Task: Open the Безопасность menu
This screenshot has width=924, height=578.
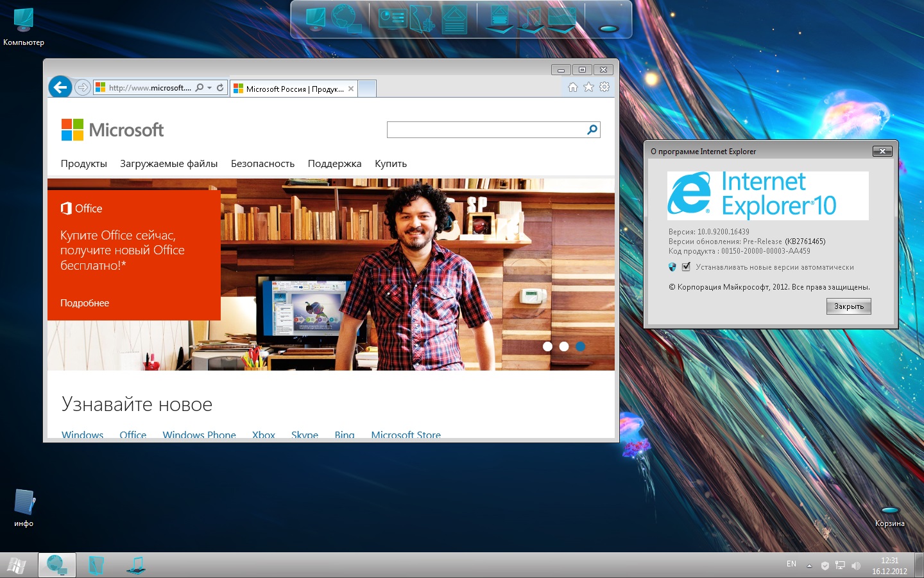Action: pyautogui.click(x=262, y=164)
